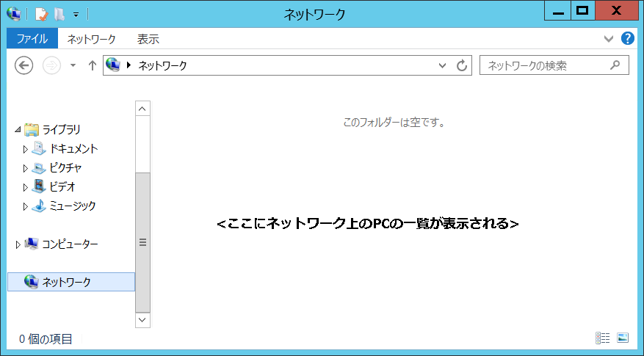
Task: Click the New Folder quick access icon
Action: pos(59,15)
